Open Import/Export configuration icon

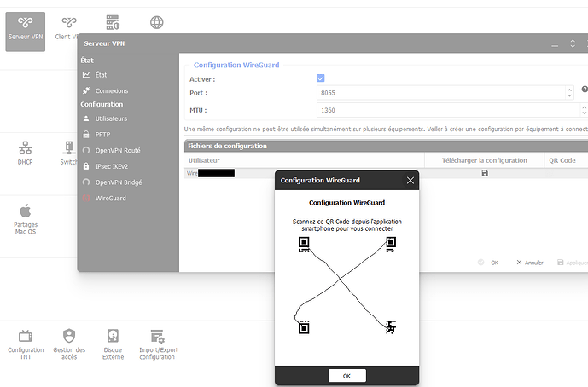click(x=158, y=344)
